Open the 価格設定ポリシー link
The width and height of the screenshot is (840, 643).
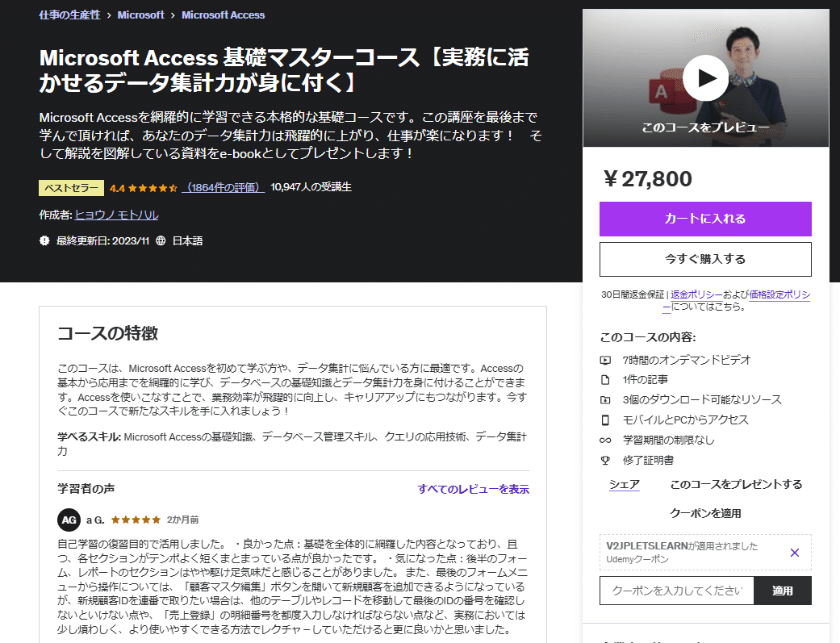[x=779, y=294]
